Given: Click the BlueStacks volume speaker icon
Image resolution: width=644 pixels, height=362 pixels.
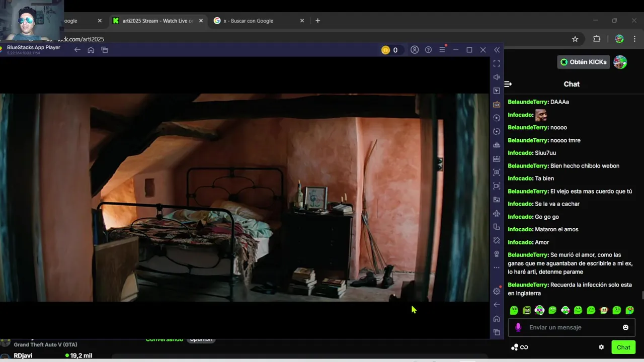Looking at the screenshot, I should tap(497, 77).
